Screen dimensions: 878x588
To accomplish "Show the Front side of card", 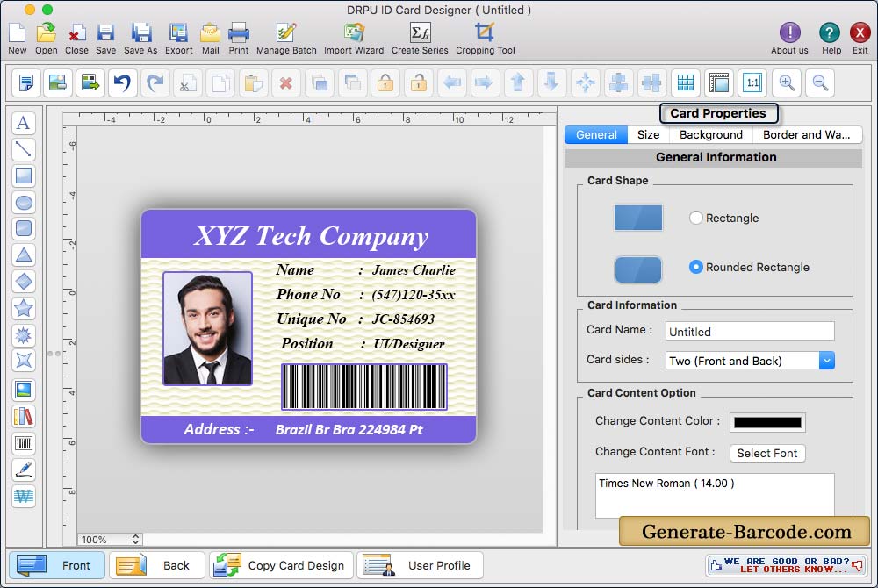I will click(x=57, y=565).
